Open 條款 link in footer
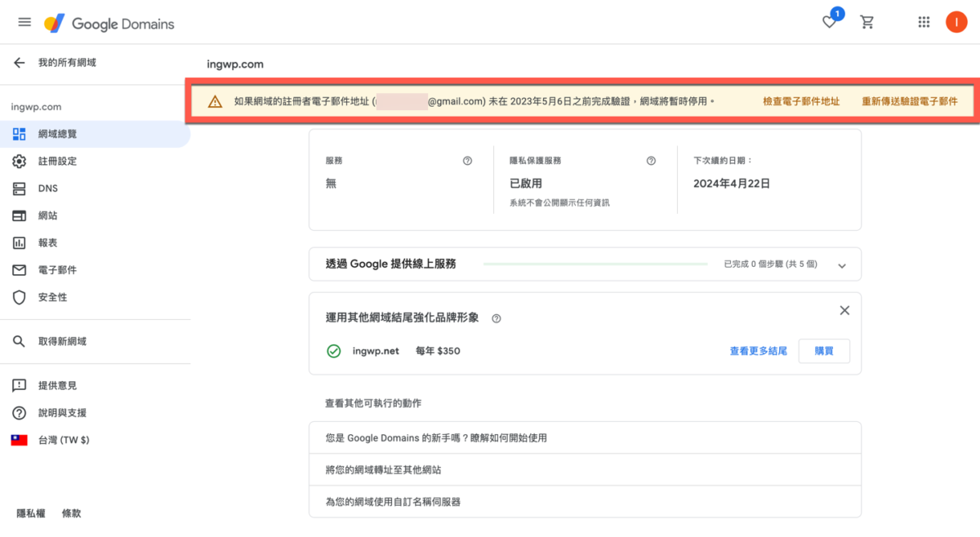Viewport: 980px width, 537px height. (x=72, y=513)
